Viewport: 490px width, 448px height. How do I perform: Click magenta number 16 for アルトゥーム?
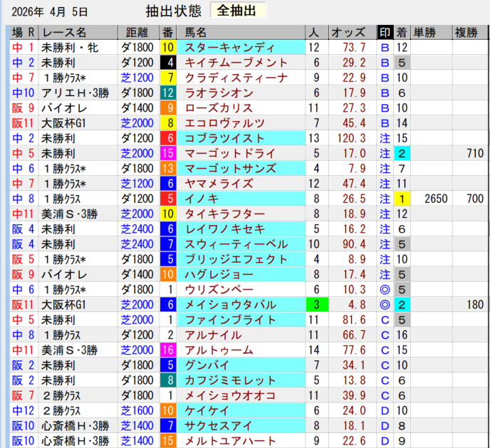coord(168,350)
